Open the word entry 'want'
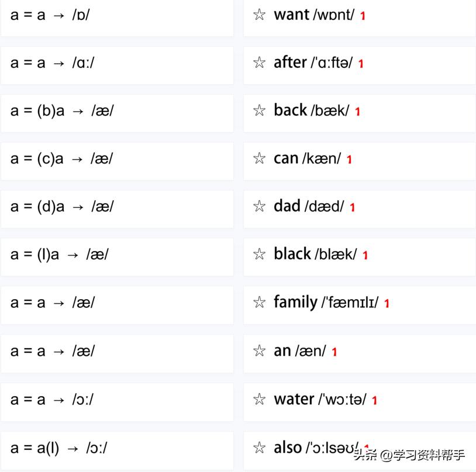The width and height of the screenshot is (476, 472). [x=291, y=15]
